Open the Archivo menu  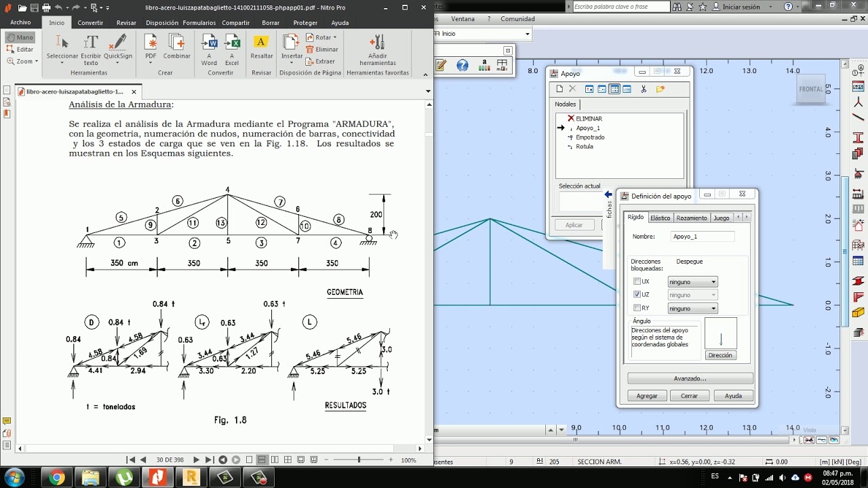coord(20,22)
